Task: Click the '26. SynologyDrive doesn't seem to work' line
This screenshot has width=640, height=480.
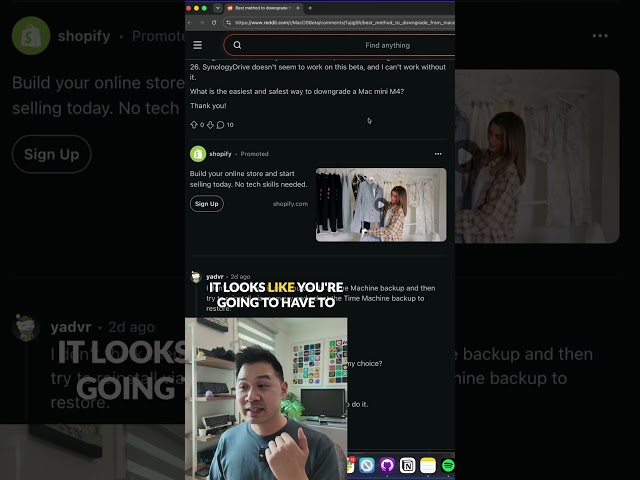Action: click(318, 67)
